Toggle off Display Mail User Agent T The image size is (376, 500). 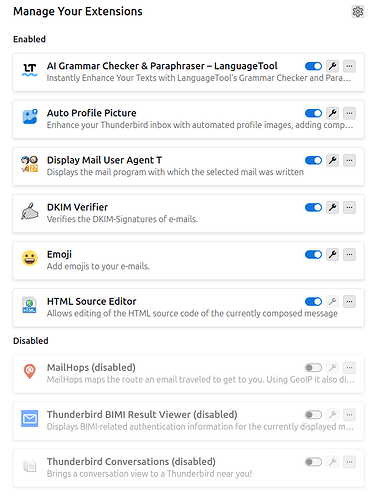click(x=313, y=160)
